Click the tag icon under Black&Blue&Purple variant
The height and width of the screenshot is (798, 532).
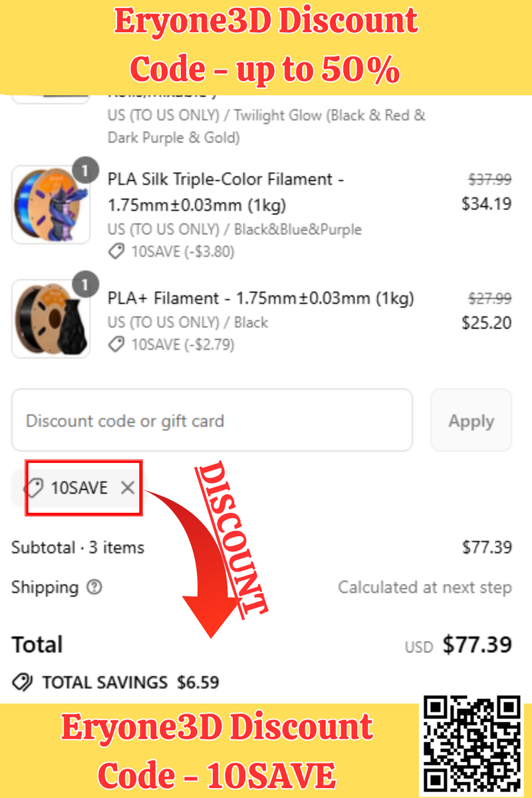coord(116,252)
